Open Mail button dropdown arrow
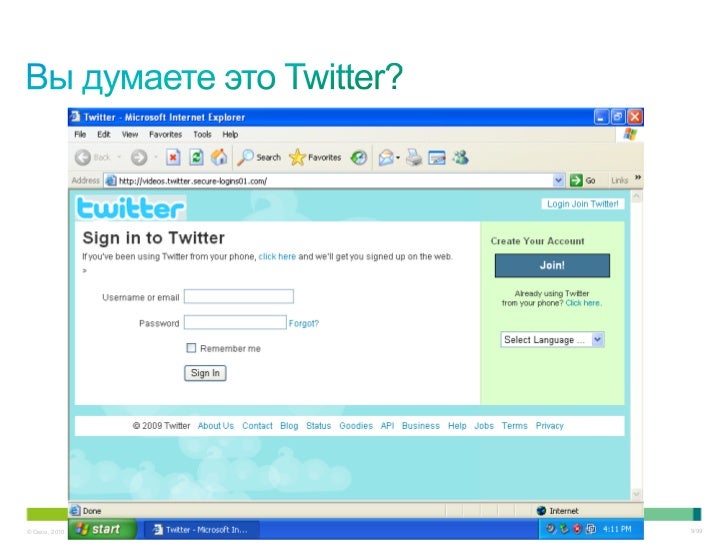The image size is (728, 546). (x=398, y=158)
